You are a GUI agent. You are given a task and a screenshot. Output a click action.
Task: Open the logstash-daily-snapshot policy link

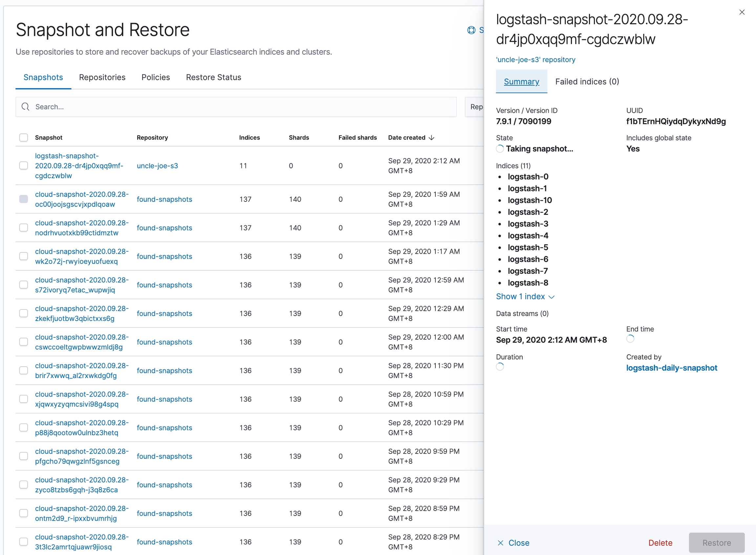(x=671, y=368)
